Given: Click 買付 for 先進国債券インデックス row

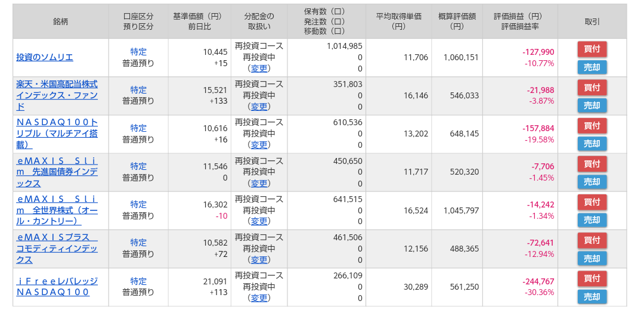Looking at the screenshot, I should [592, 164].
